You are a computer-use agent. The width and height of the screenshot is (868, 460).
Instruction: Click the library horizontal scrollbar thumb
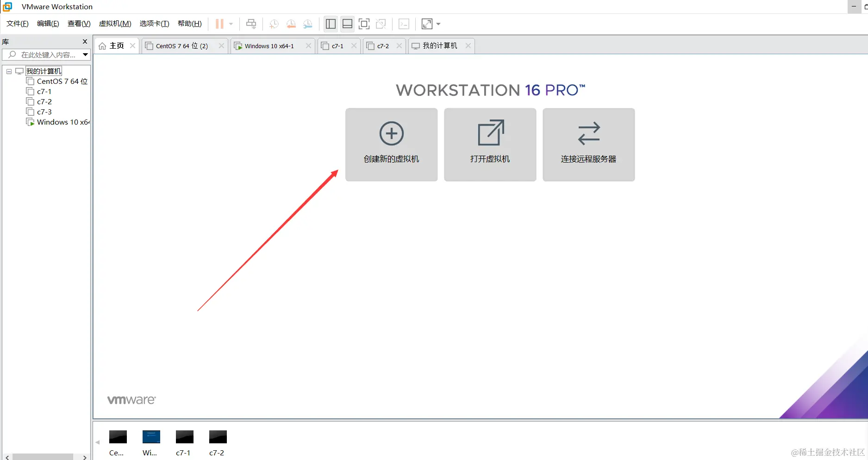[43, 457]
